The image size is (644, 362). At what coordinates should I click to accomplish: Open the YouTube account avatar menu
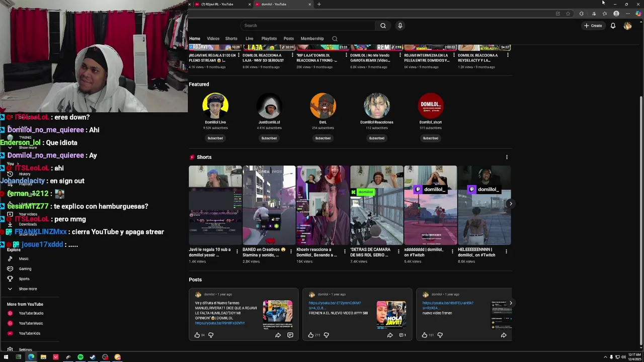click(627, 26)
